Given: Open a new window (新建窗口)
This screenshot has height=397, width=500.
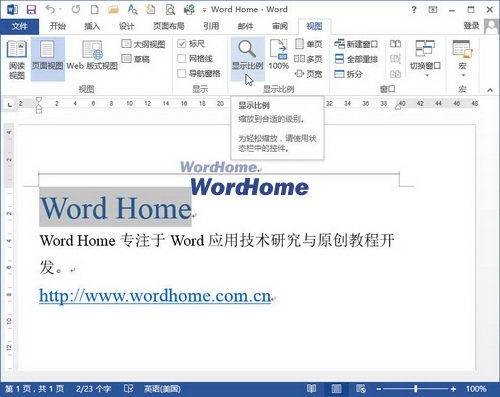Looking at the screenshot, I should pyautogui.click(x=356, y=44).
